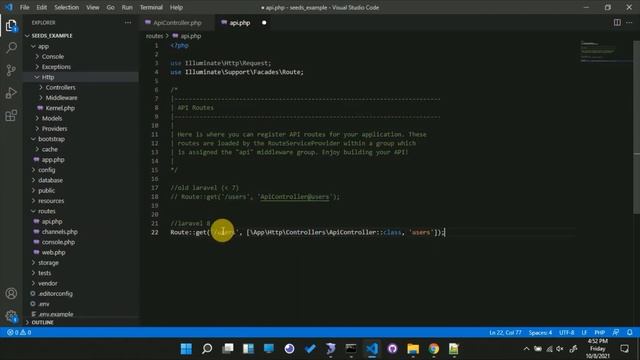Expand the Providers folder
The image size is (640, 360).
pyautogui.click(x=54, y=129)
